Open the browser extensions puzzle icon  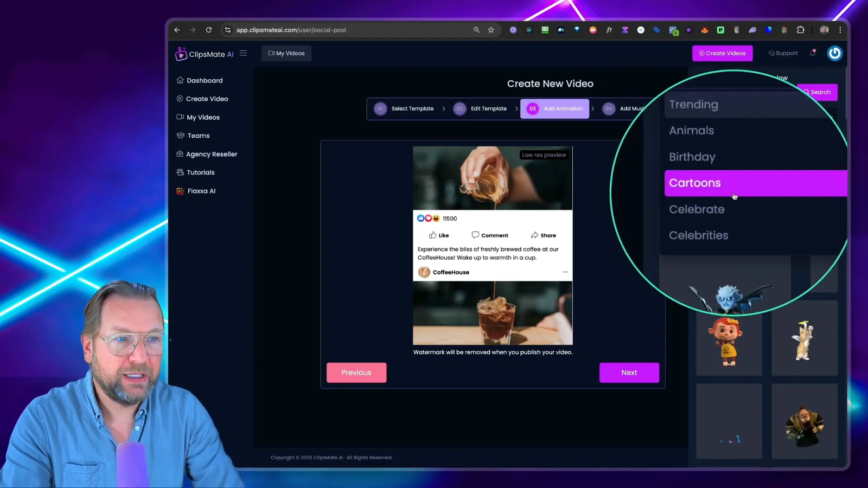pos(800,30)
